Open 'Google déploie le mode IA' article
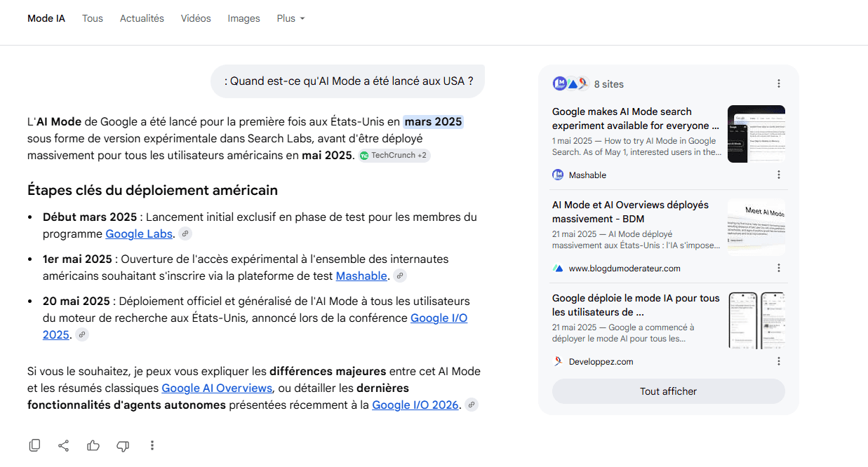The width and height of the screenshot is (868, 467). tap(636, 305)
